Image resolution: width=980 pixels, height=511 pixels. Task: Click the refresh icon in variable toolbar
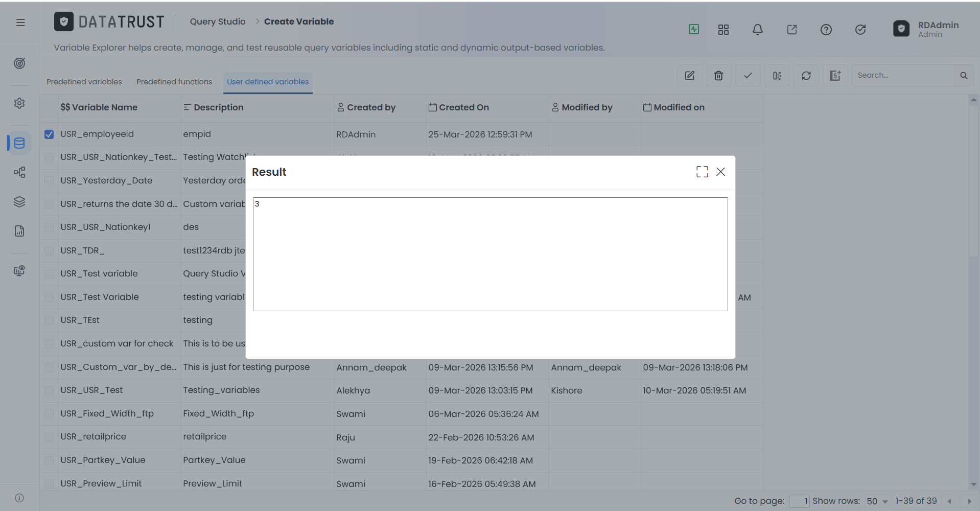pyautogui.click(x=806, y=76)
